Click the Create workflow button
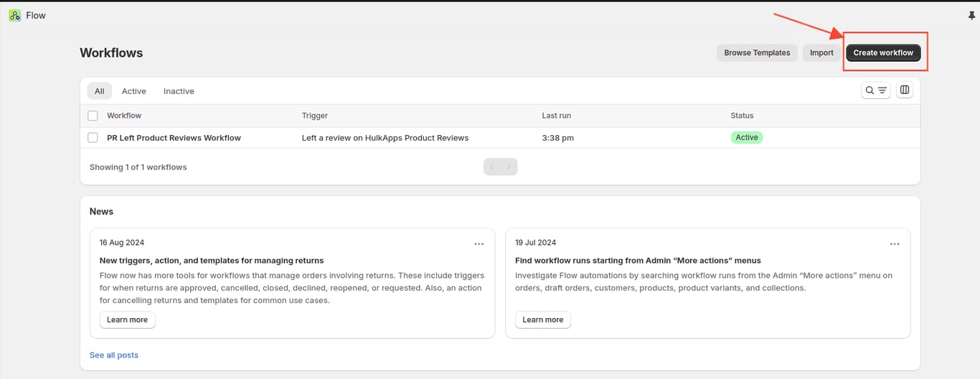 click(883, 52)
